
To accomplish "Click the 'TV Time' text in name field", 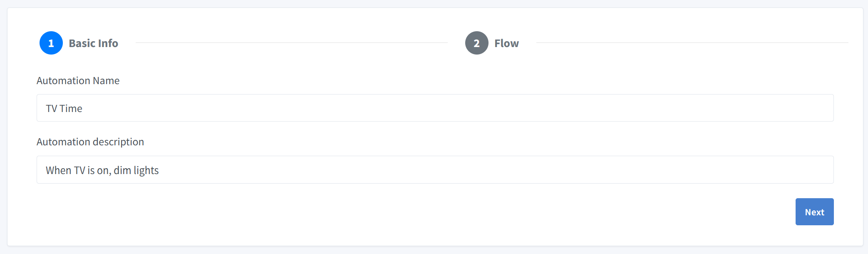I will [64, 109].
